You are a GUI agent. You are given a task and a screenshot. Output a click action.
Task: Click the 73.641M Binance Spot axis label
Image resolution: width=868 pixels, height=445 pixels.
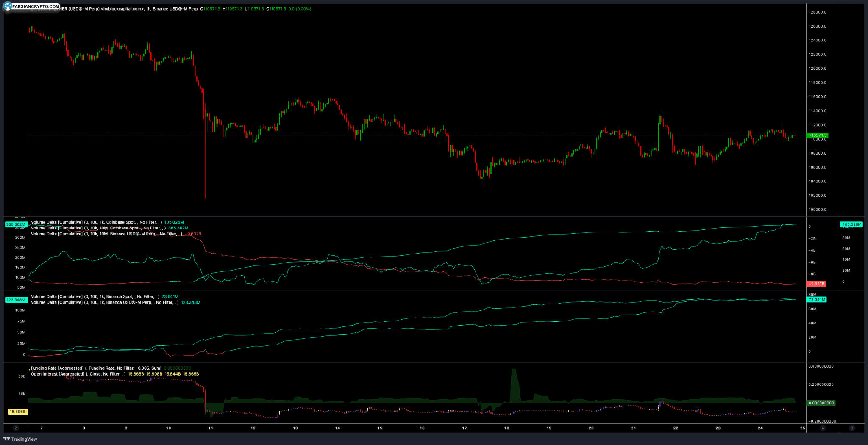(817, 300)
